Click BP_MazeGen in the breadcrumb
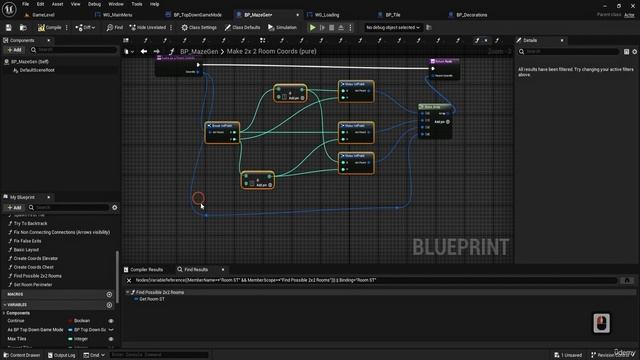Screen dimensions: 640x360 coord(199,51)
